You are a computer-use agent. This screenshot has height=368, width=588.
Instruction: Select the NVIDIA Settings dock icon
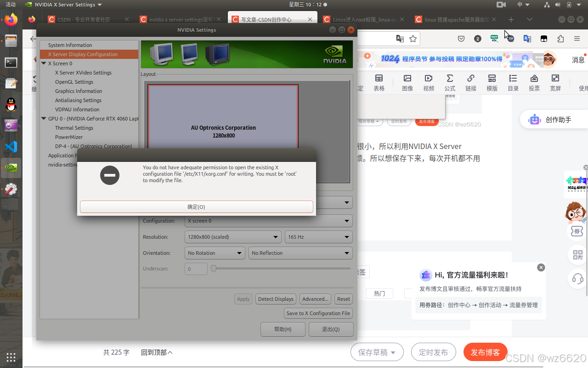pos(11,168)
